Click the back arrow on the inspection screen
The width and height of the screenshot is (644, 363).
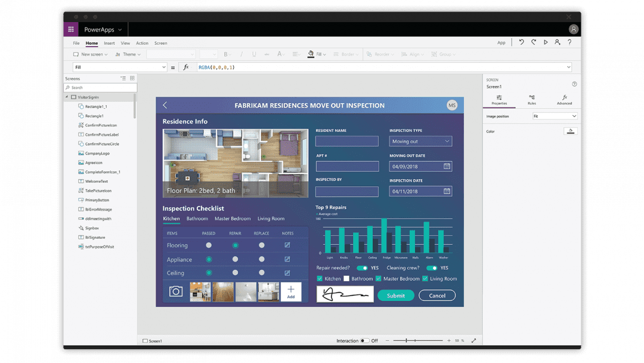[x=165, y=105]
